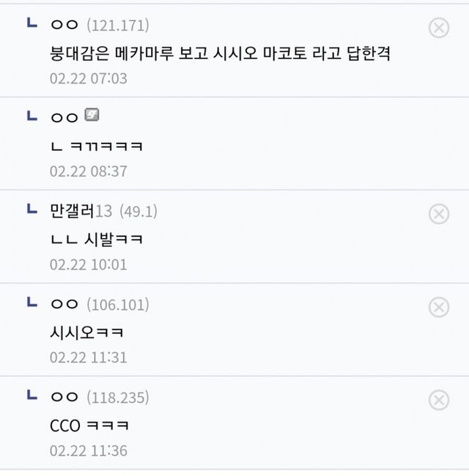Delete the comment by ㅇㅇ (121.171)
Viewport: 469px width, 476px height.
pos(438,29)
